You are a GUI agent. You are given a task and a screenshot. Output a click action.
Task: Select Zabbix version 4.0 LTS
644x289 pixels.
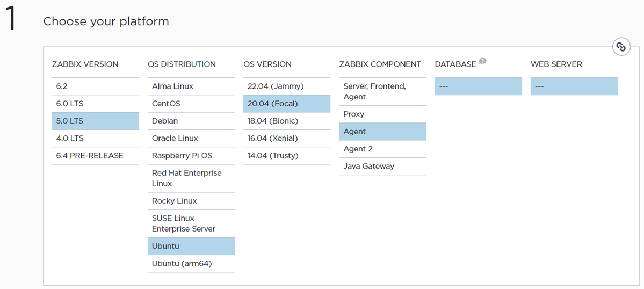96,139
